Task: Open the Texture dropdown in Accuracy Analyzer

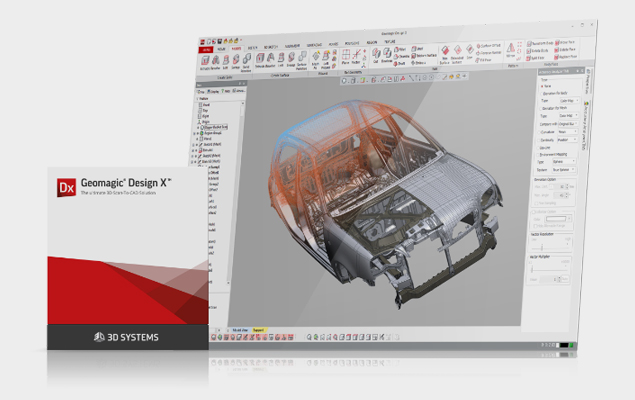Action: click(563, 170)
